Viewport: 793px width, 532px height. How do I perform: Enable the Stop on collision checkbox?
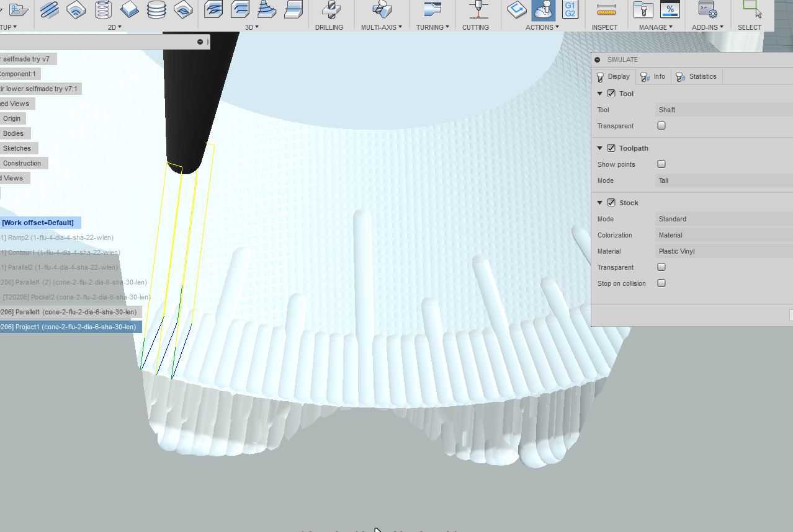tap(661, 283)
